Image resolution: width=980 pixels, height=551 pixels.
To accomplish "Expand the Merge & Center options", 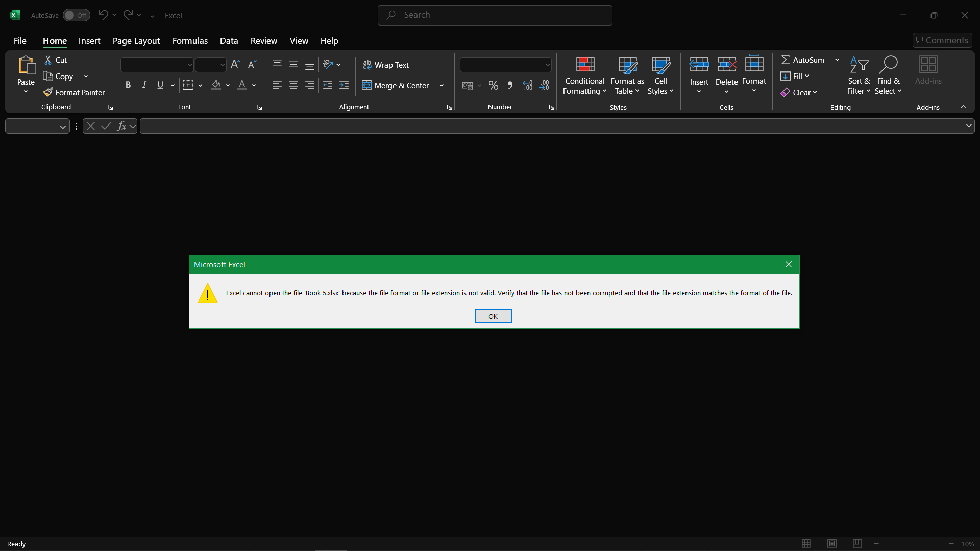I will click(x=441, y=85).
